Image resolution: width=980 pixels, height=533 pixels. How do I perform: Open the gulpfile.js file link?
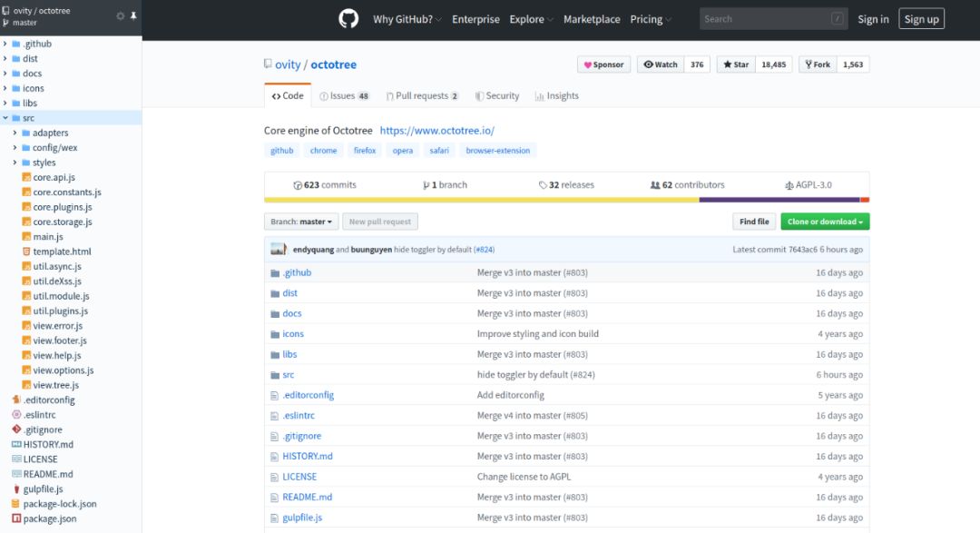(x=302, y=518)
